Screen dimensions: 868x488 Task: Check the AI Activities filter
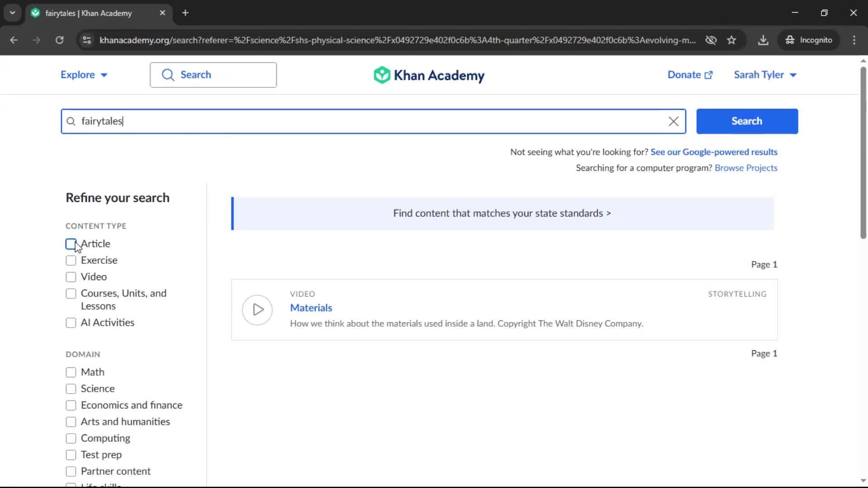click(x=71, y=323)
